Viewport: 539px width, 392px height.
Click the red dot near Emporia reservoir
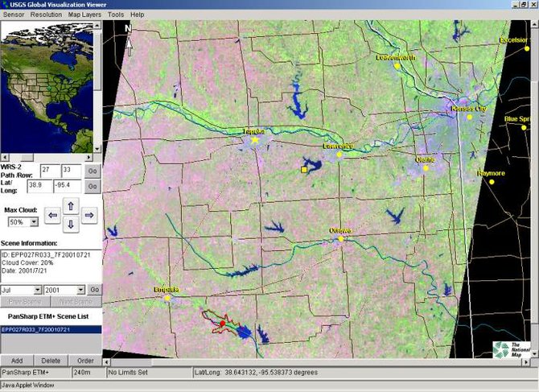(x=223, y=324)
